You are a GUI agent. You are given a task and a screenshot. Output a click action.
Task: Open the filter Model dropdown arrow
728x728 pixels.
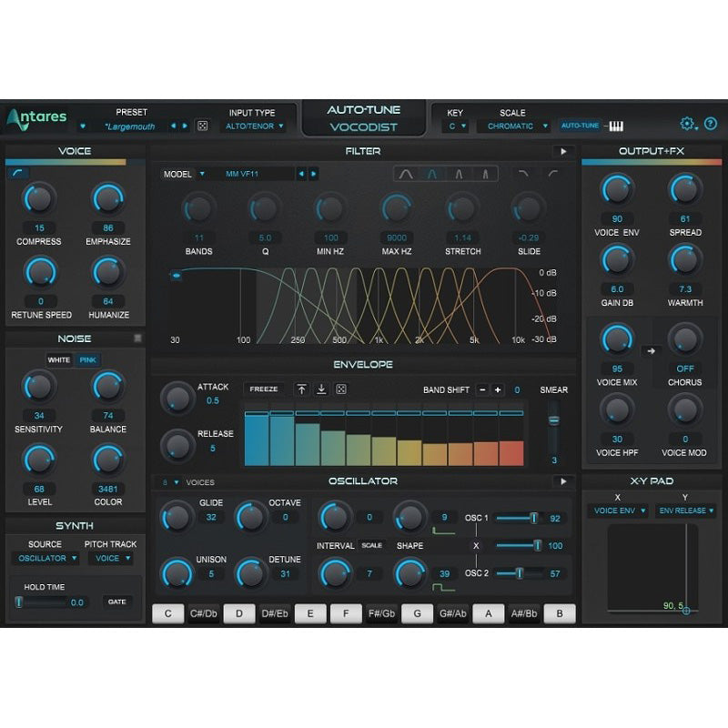(x=202, y=174)
